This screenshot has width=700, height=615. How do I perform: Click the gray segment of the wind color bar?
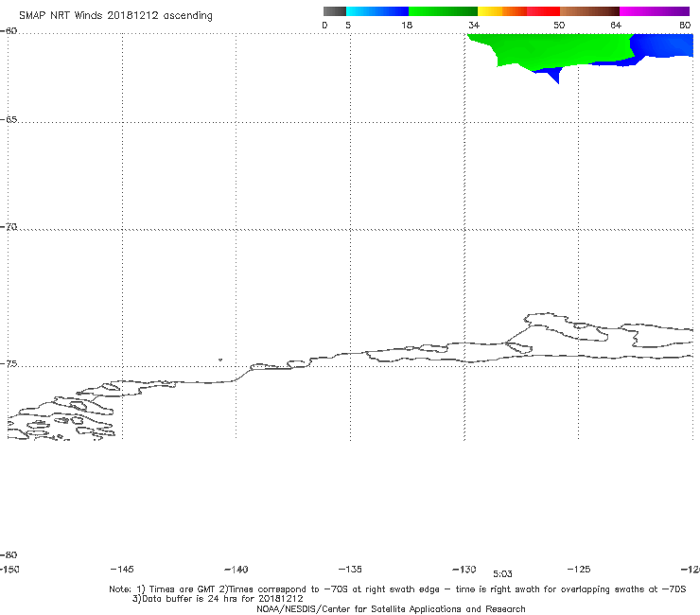coord(335,11)
